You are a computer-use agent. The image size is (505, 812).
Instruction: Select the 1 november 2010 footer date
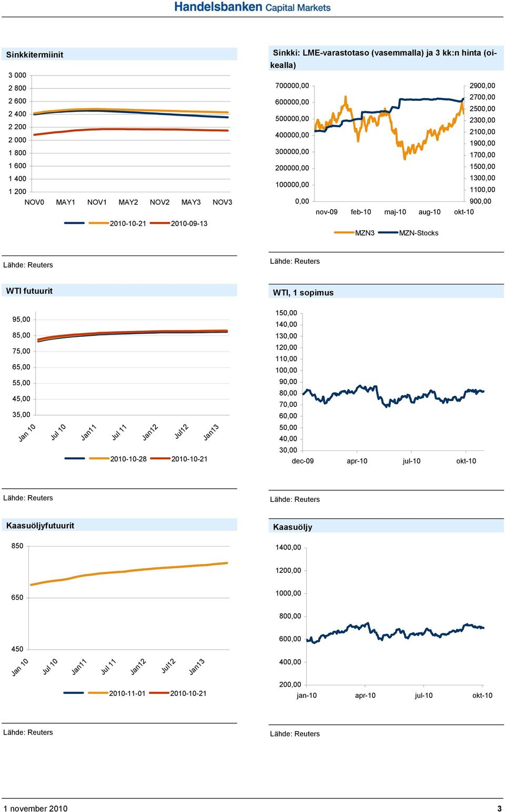35,808
